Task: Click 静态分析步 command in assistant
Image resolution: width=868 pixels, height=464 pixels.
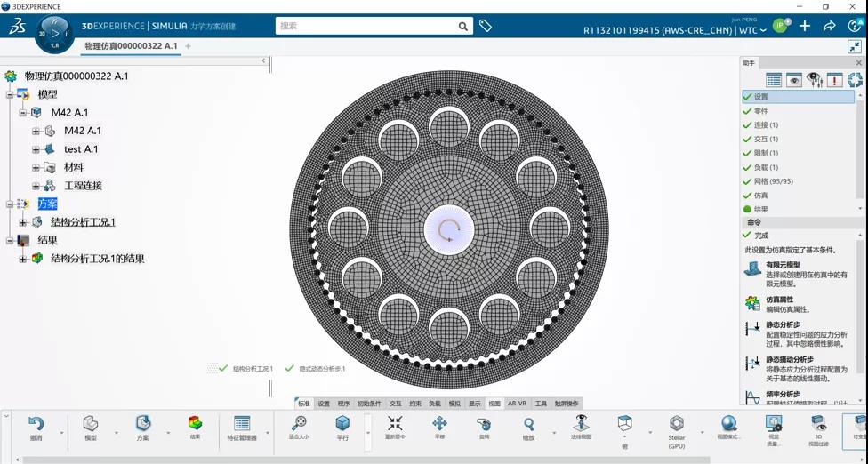Action: (795, 333)
